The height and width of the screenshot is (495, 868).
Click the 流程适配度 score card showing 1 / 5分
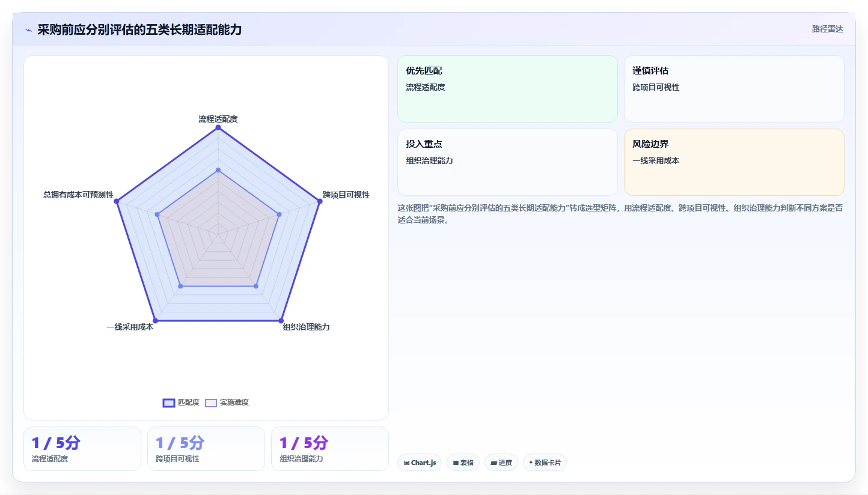pos(82,449)
